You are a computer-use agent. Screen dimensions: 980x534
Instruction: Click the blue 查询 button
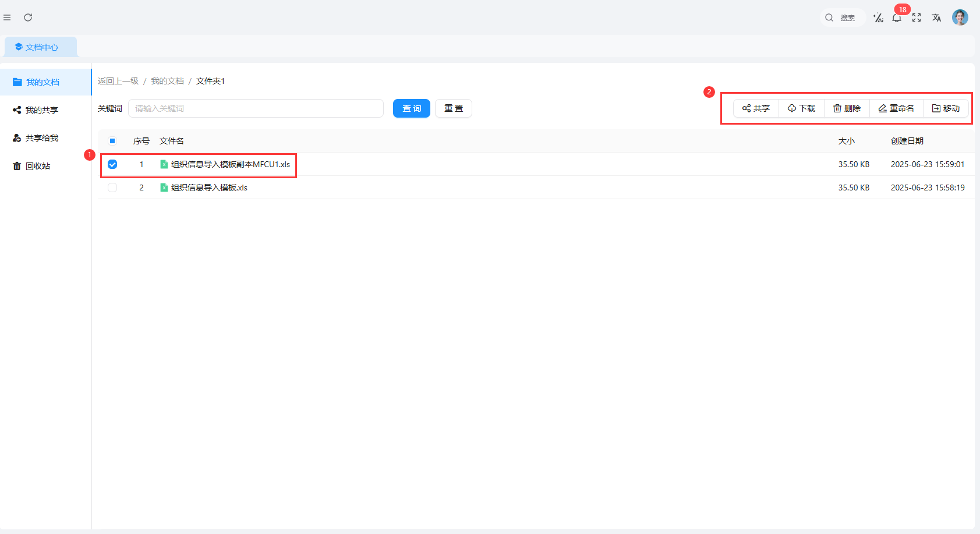[x=412, y=108]
